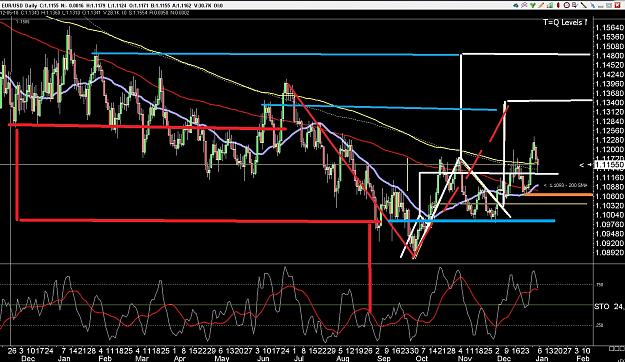Click the Nov month label on time axis

coord(465,358)
